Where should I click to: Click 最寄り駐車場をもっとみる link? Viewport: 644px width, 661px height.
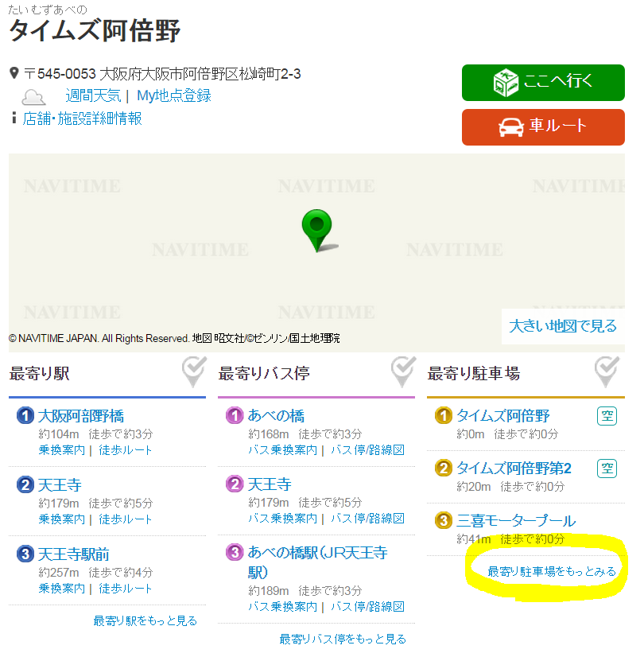coord(552,572)
